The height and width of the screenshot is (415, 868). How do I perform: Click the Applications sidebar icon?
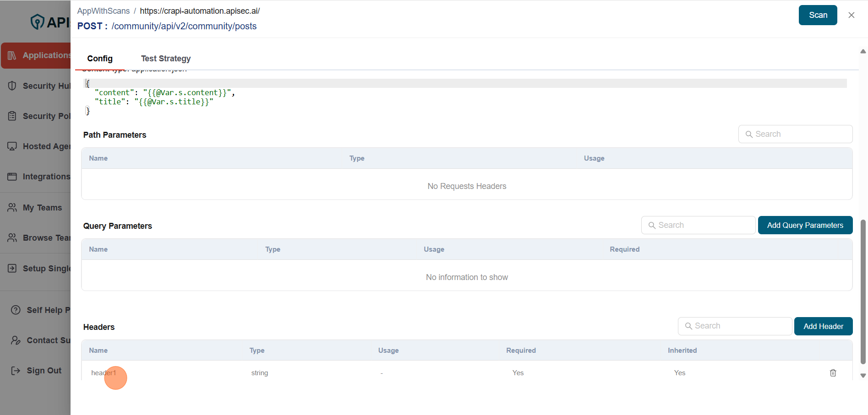(x=12, y=55)
